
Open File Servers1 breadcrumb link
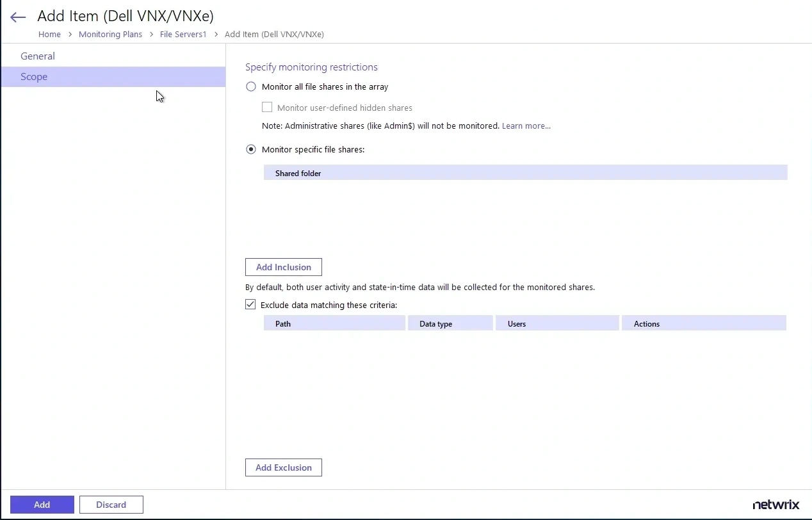(183, 35)
